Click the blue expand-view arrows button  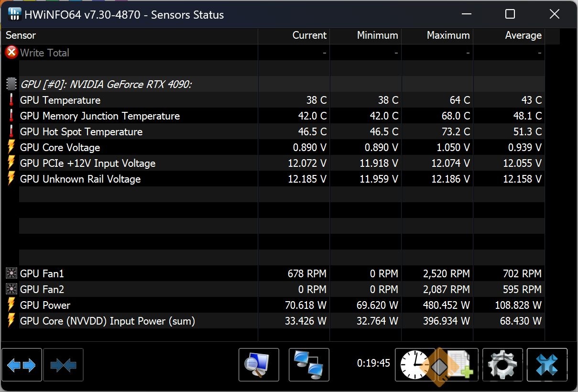(x=22, y=365)
